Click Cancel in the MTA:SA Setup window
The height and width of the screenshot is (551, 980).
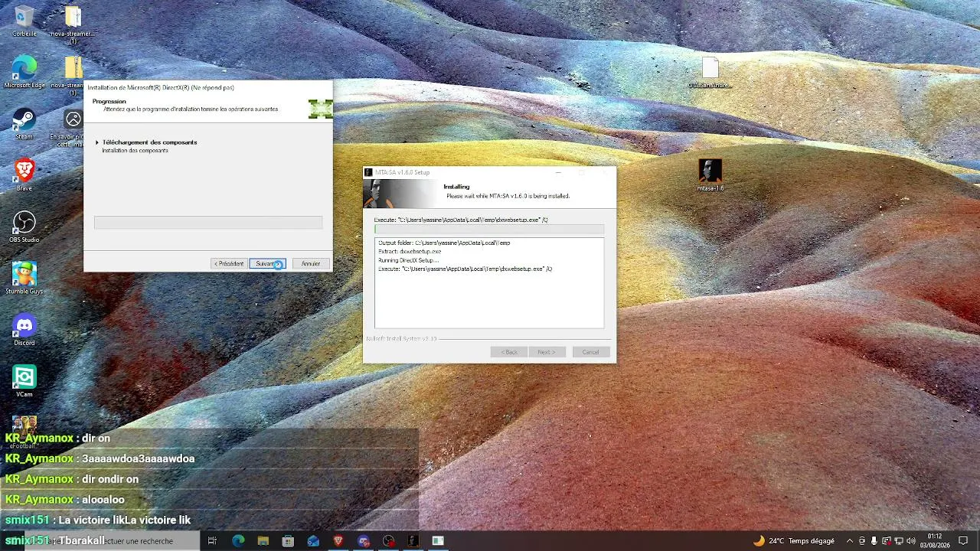coord(590,352)
